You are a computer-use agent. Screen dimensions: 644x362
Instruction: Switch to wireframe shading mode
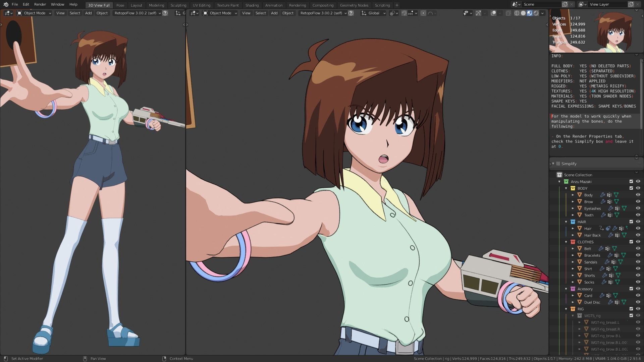(517, 13)
